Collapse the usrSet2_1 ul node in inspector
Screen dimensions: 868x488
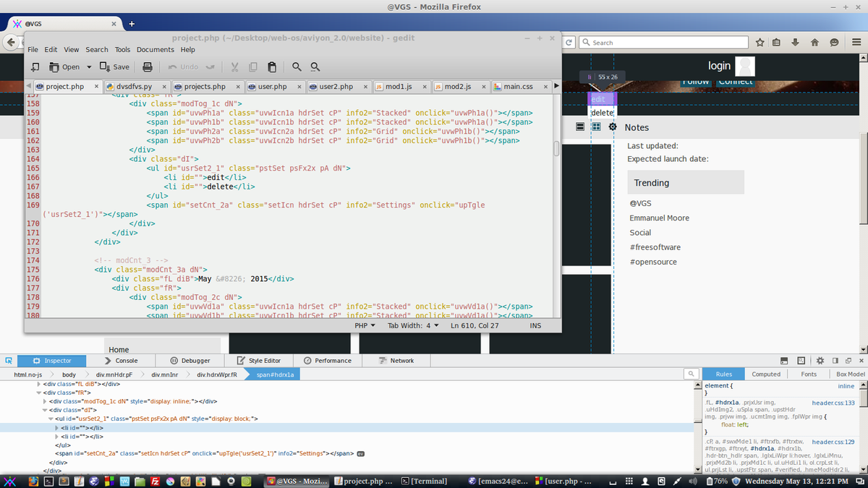tap(50, 419)
